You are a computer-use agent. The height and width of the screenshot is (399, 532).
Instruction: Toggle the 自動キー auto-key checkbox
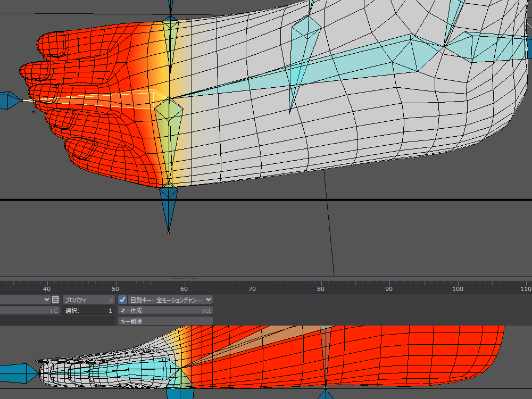click(122, 300)
